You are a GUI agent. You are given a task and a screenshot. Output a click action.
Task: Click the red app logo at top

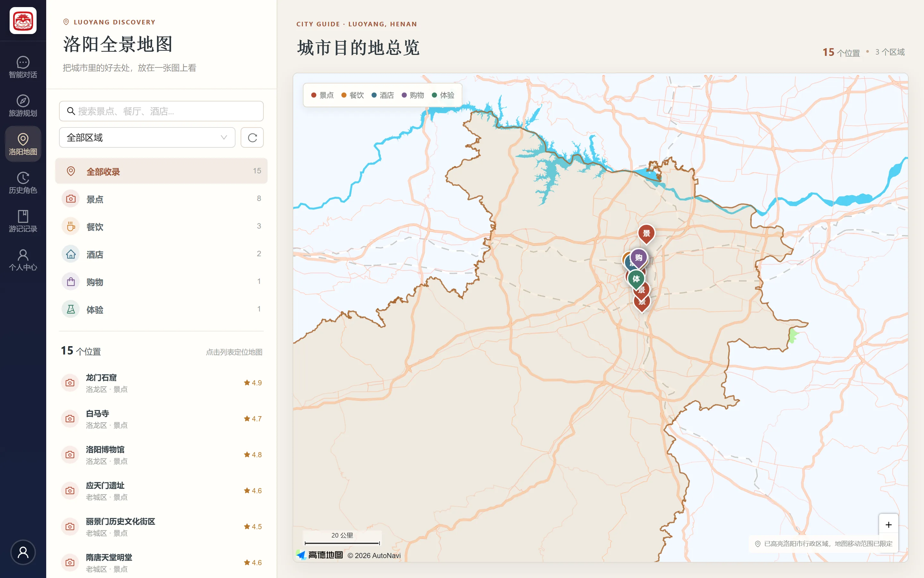pyautogui.click(x=23, y=21)
